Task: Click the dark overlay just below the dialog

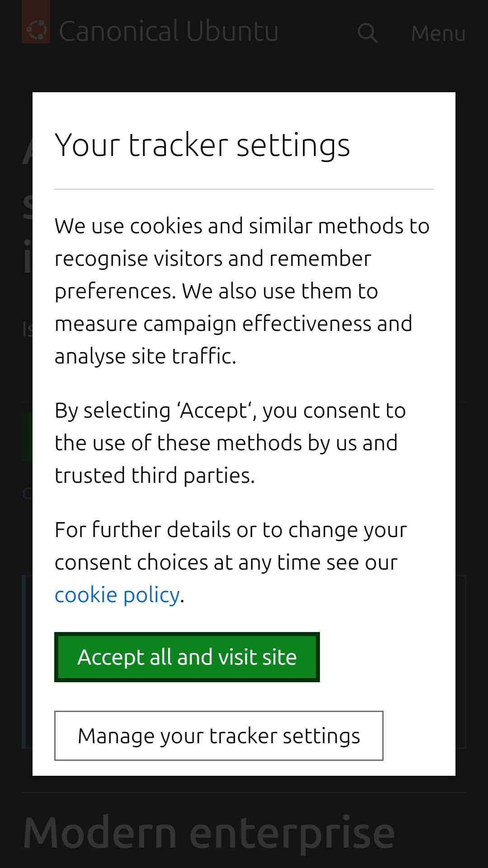Action: tap(244, 784)
